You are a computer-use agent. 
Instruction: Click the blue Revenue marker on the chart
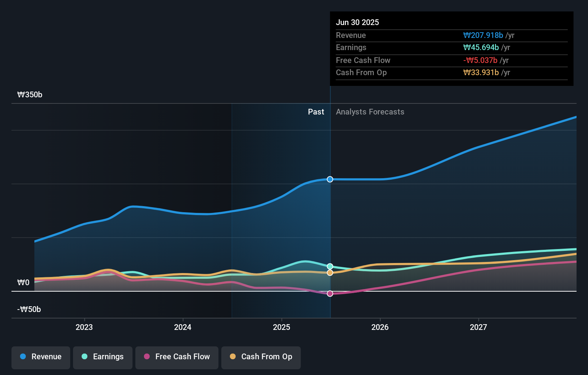click(x=330, y=179)
